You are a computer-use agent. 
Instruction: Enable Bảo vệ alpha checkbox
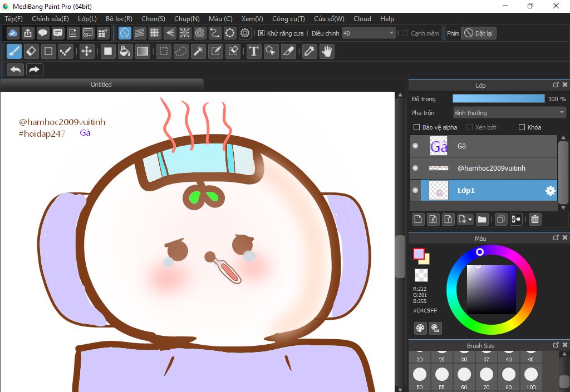click(416, 127)
